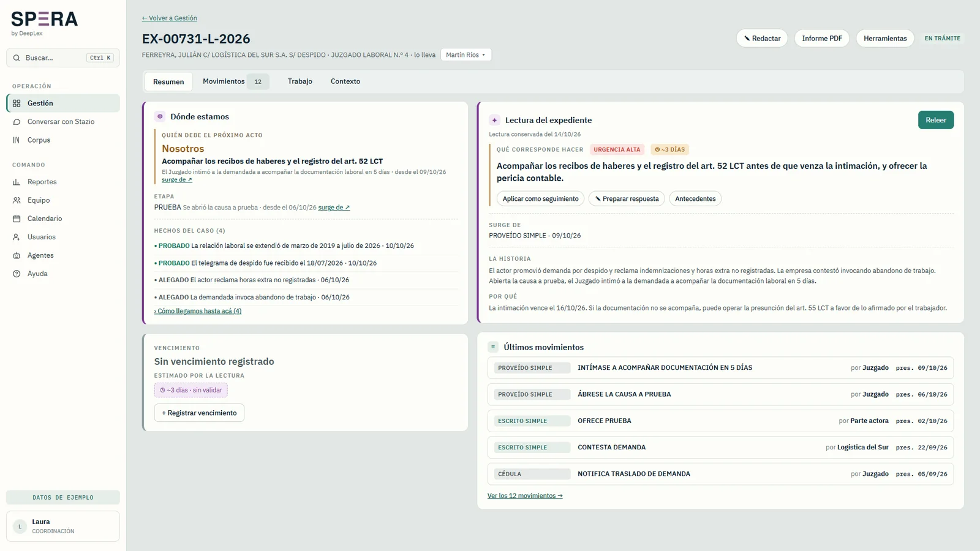This screenshot has width=980, height=551.
Task: Click the Reportes bar chart icon
Action: 17,182
